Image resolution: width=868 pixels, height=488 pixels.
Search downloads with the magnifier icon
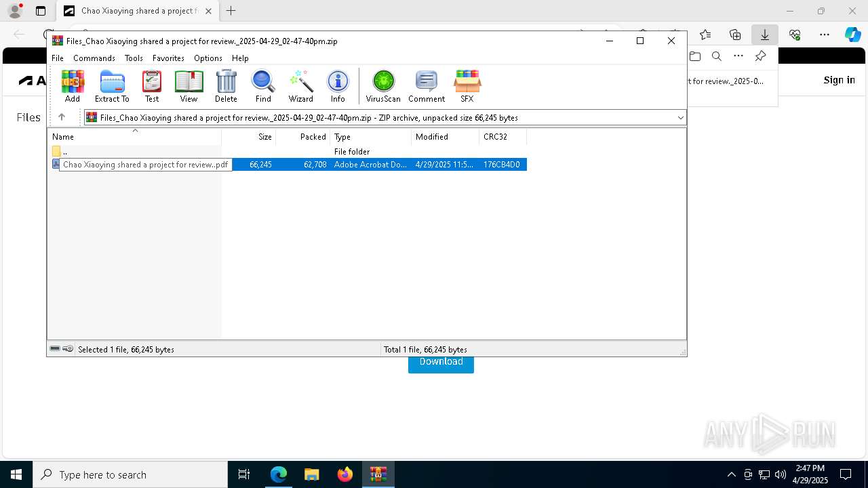point(717,56)
